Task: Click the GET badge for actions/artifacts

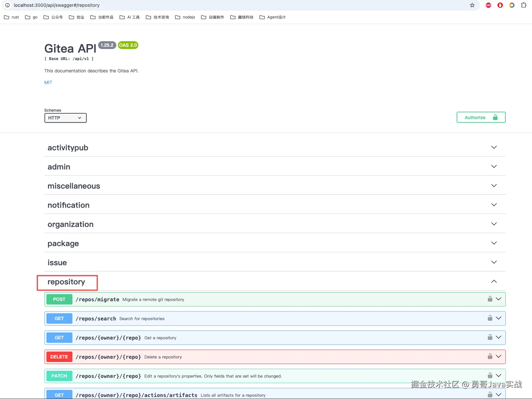Action: tap(59, 394)
